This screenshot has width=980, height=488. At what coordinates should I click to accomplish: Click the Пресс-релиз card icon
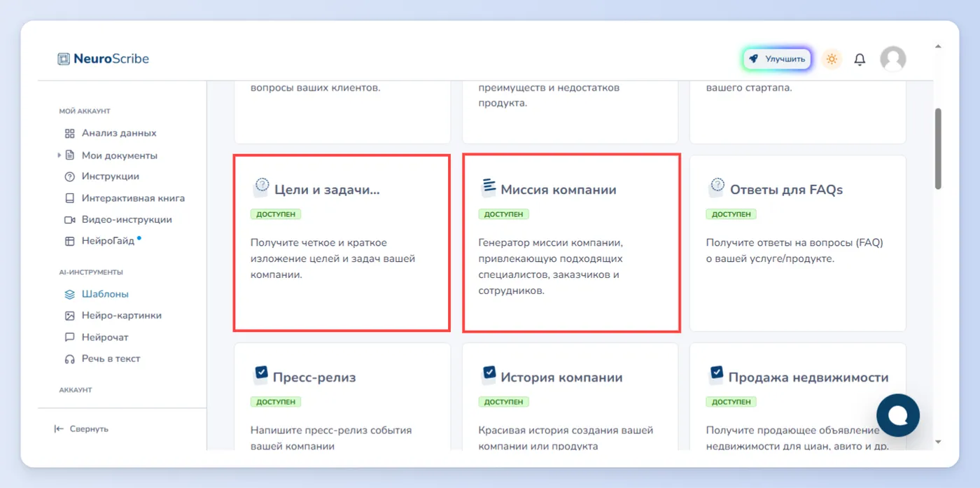260,375
